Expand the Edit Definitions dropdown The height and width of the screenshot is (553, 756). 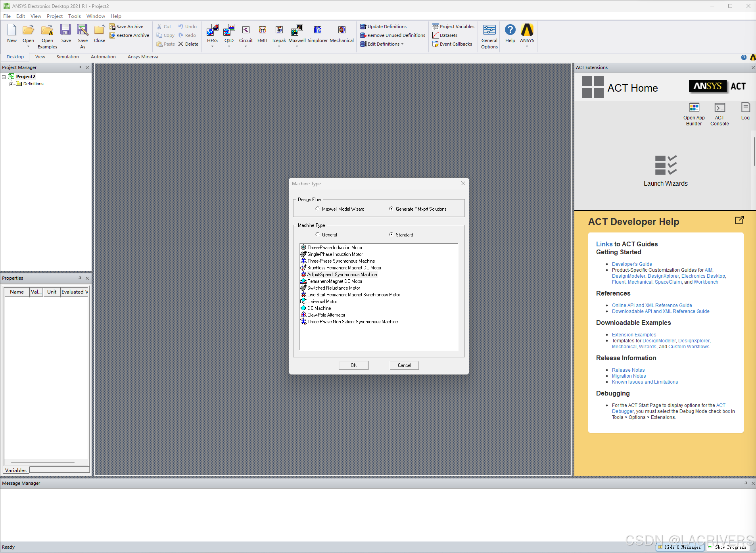(402, 44)
